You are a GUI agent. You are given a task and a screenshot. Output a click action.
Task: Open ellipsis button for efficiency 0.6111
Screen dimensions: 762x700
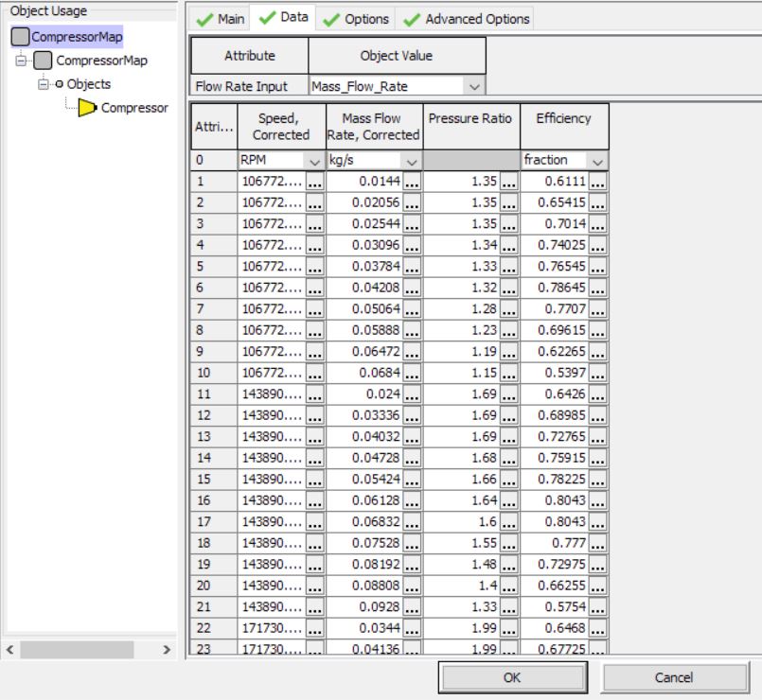coord(597,182)
